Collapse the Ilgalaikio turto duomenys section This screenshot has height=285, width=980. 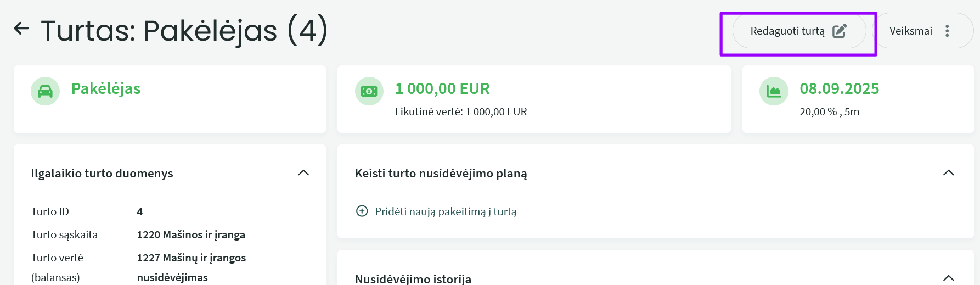point(303,173)
